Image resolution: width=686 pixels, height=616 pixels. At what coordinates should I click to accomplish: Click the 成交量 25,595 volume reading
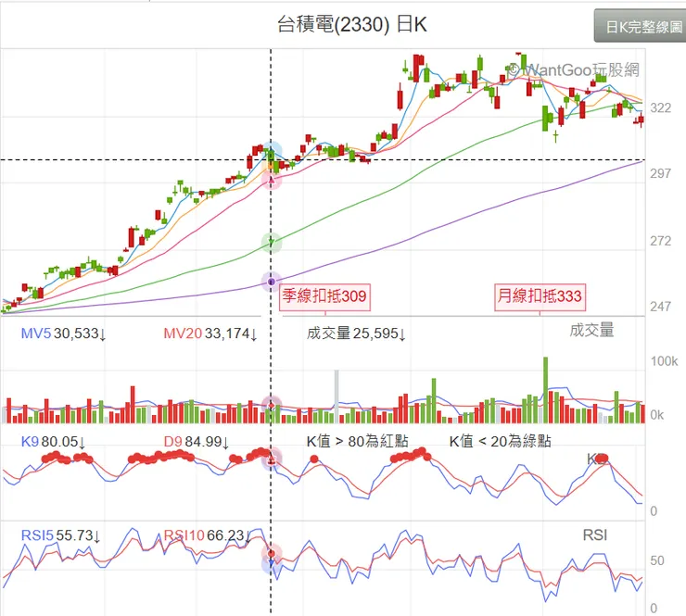(x=356, y=333)
